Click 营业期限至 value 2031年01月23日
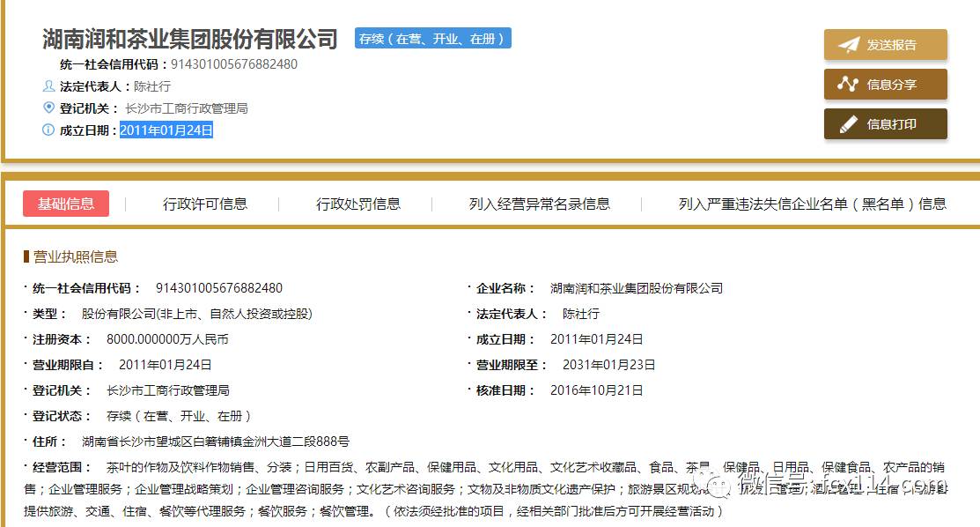The height and width of the screenshot is (527, 980). point(608,365)
